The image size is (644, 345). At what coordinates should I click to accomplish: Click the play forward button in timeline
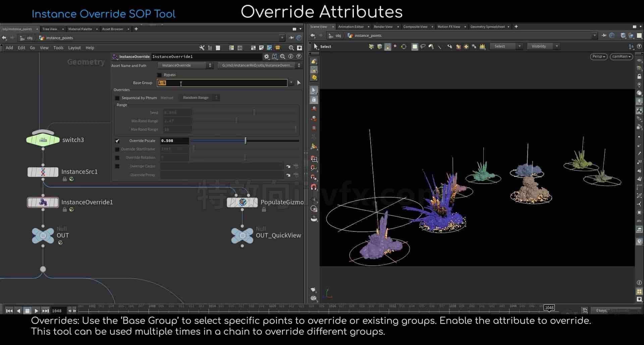[37, 311]
